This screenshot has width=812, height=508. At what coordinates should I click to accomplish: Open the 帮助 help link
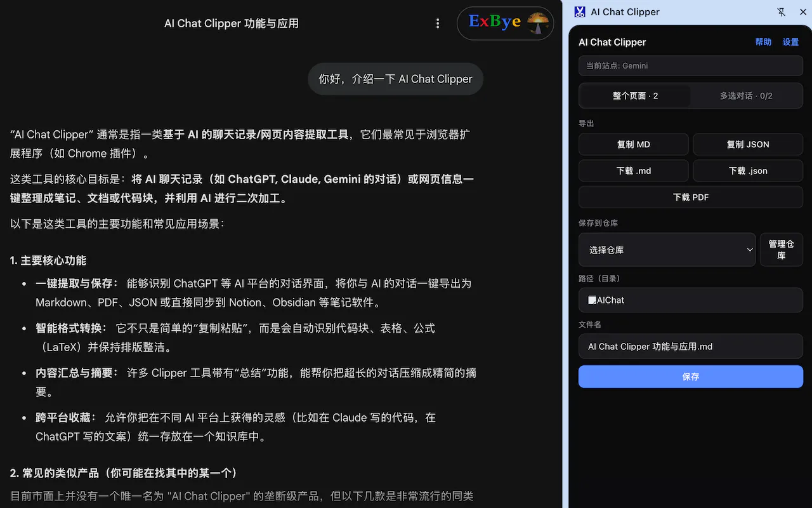763,42
